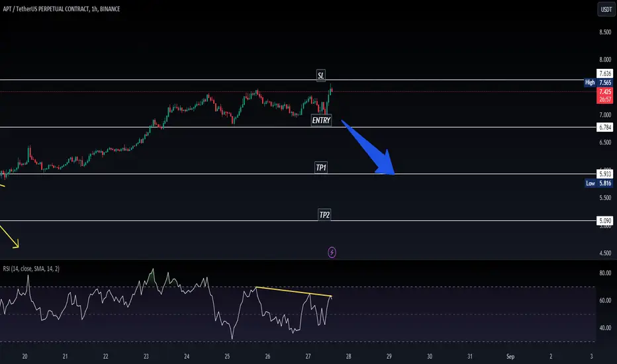Open the APT / TetherUS symbol title

[x=62, y=9]
